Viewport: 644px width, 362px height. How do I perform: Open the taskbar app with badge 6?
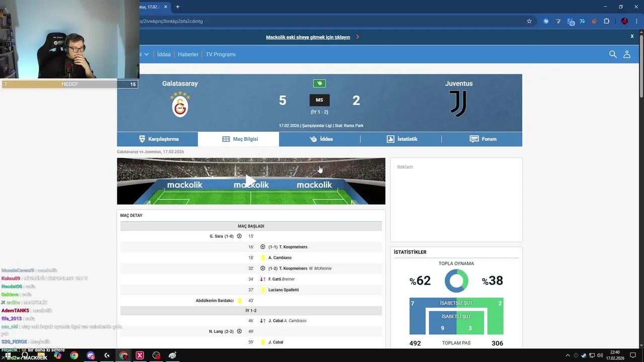(91, 355)
